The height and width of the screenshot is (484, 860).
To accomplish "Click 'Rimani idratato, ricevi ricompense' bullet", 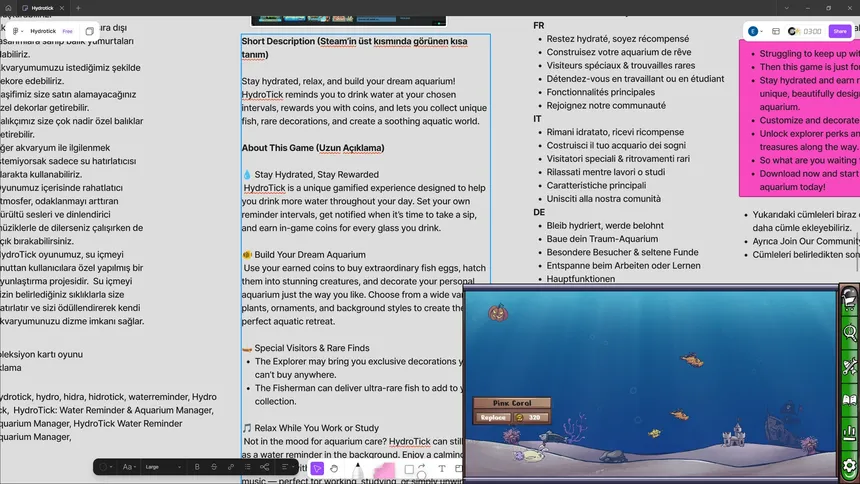I will coord(615,132).
